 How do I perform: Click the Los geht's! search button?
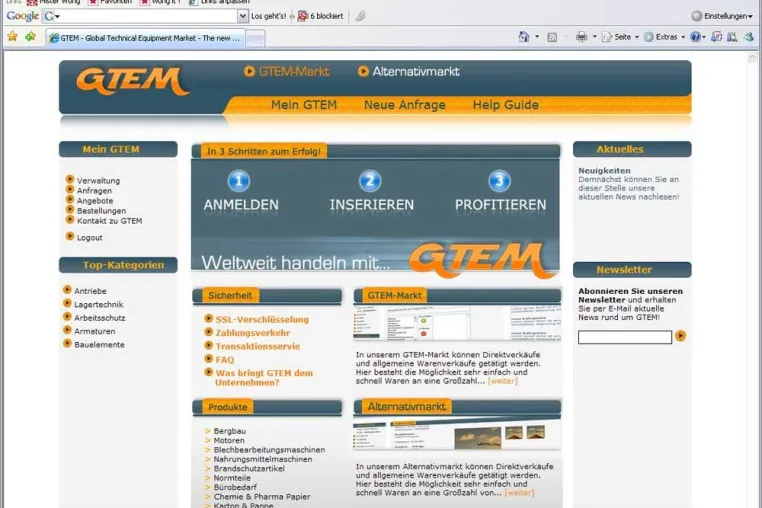[x=269, y=16]
